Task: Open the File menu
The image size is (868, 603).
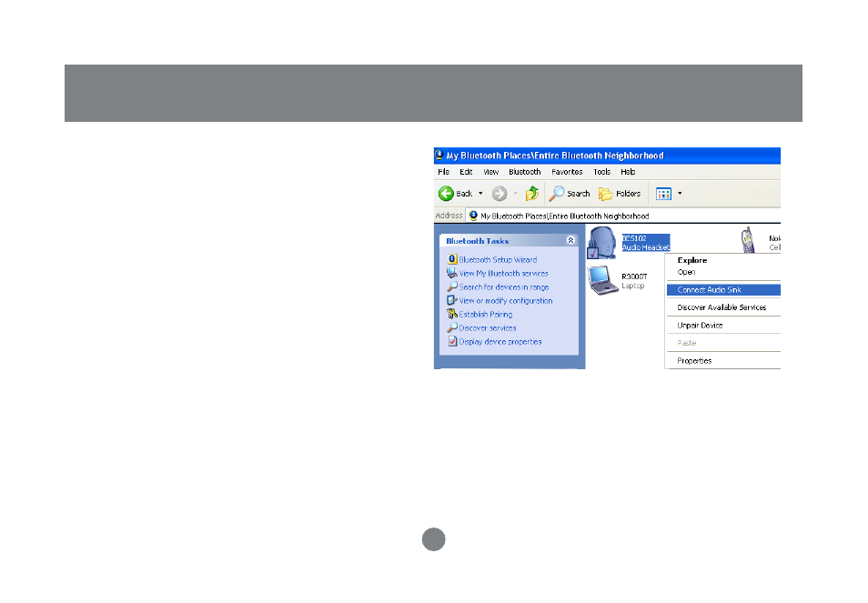Action: click(443, 172)
